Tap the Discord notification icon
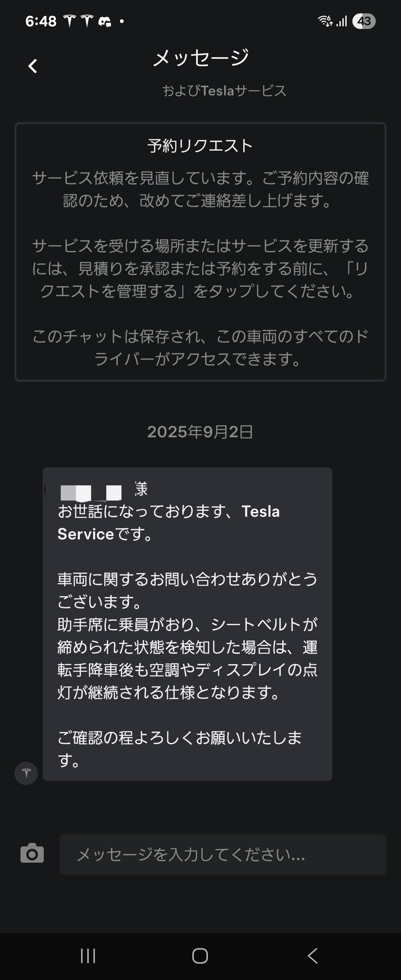 click(x=105, y=21)
